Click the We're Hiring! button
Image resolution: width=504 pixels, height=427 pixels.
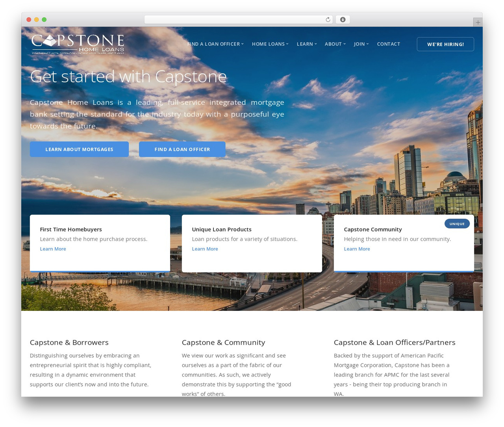445,44
